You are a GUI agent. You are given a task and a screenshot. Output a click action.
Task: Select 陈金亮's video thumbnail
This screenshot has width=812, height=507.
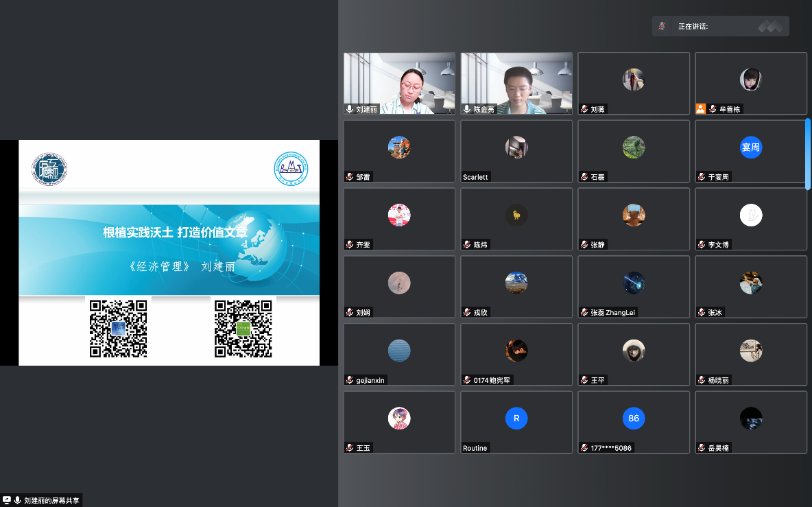516,82
